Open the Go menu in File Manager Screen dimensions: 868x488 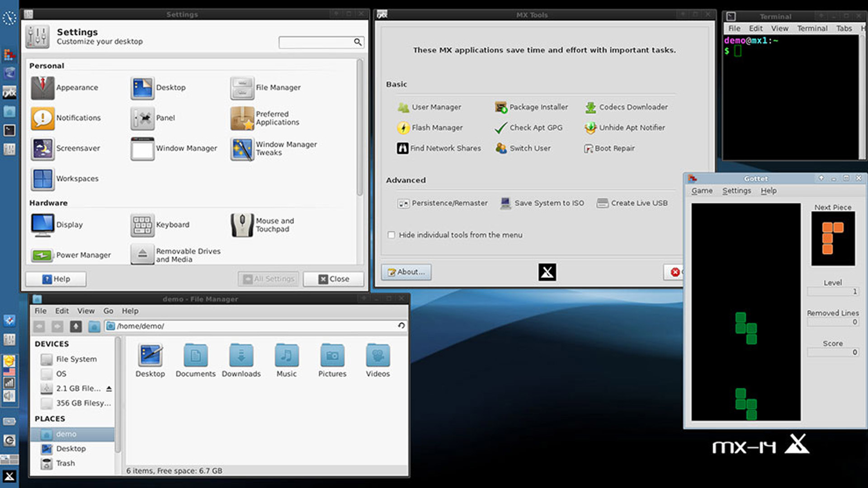click(x=108, y=311)
